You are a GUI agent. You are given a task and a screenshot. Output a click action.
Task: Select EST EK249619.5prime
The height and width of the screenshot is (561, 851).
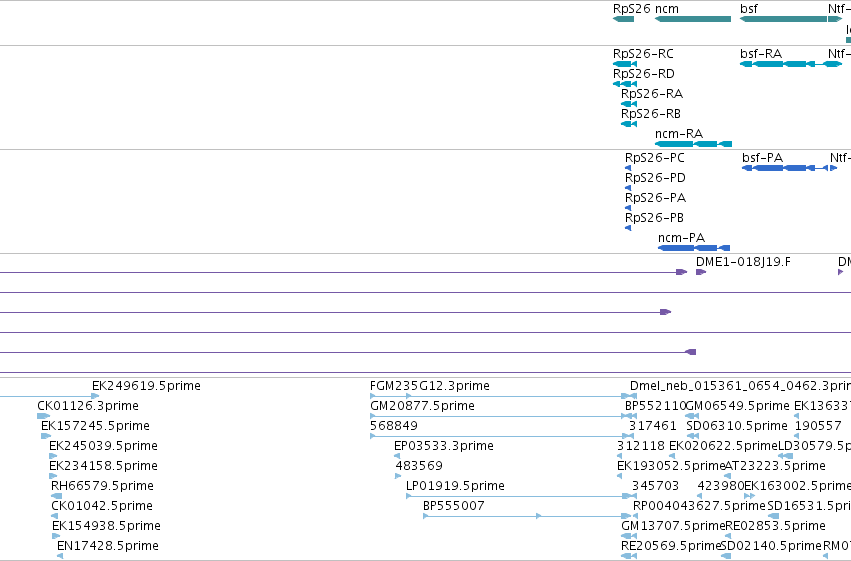(147, 386)
